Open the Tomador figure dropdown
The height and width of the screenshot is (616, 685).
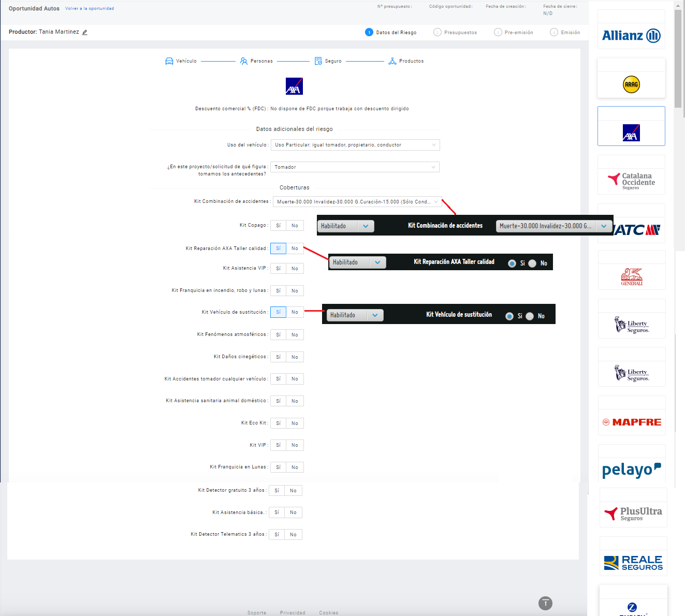point(355,167)
